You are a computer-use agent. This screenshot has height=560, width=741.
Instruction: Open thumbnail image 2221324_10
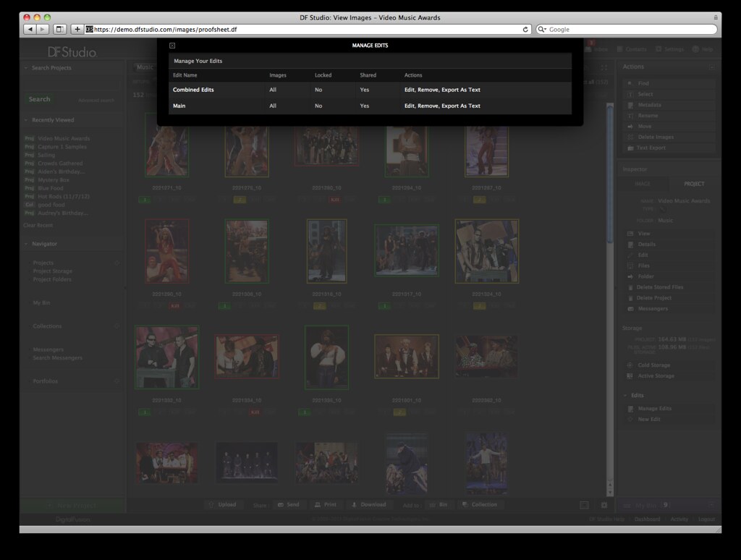point(487,251)
